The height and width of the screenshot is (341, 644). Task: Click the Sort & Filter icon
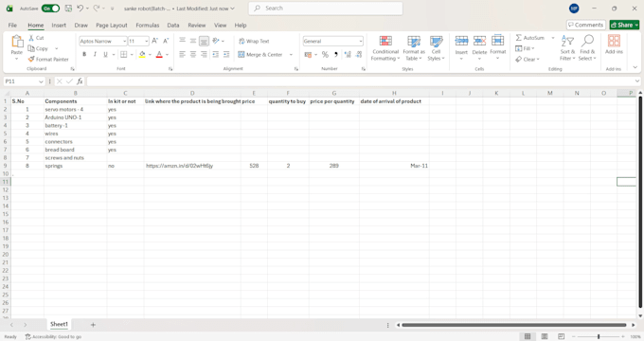[567, 42]
